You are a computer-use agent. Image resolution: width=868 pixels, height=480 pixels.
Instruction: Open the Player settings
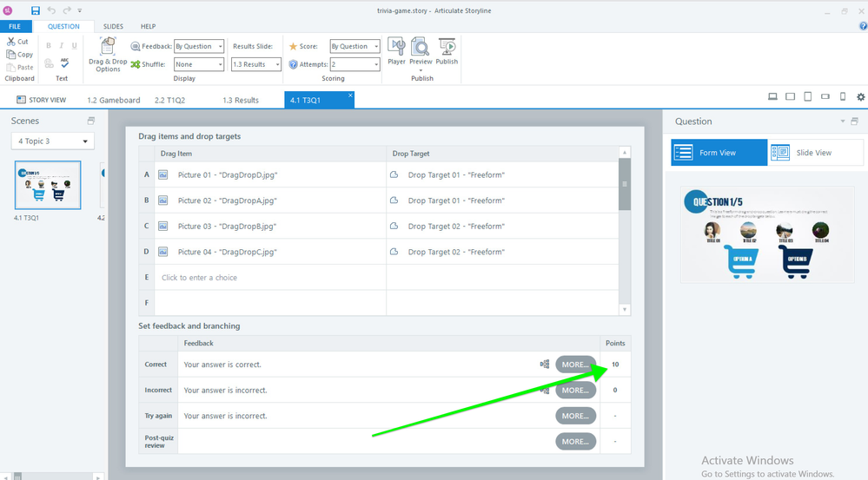tap(396, 50)
